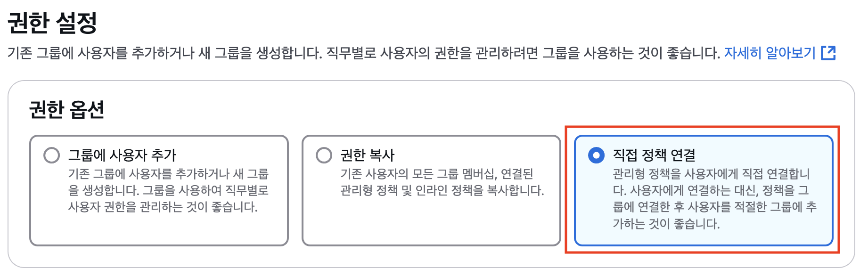
Task: Click the text 사용자 권한을 관리하는 것이 좋습니다
Action: coord(163,207)
